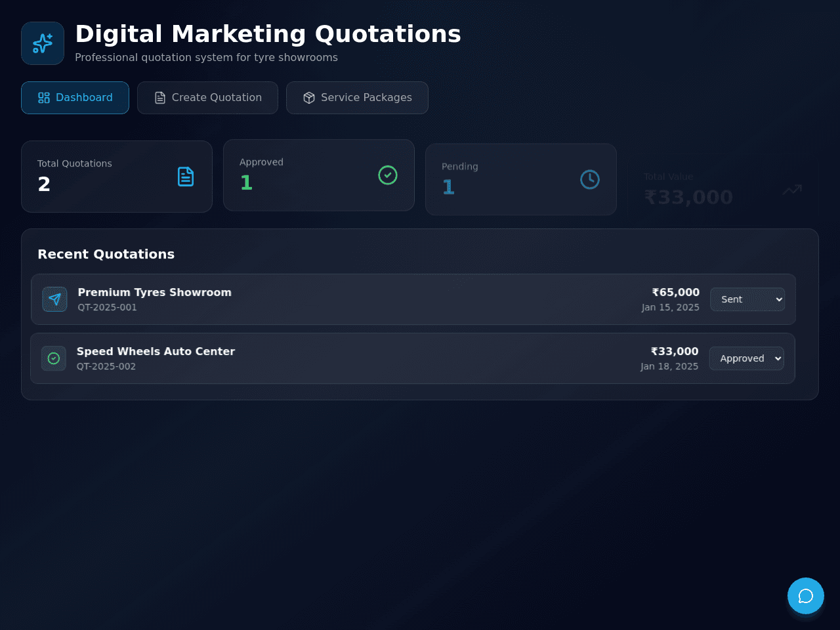Click the Jan 15, 2025 date
The image size is (840, 630).
(671, 307)
